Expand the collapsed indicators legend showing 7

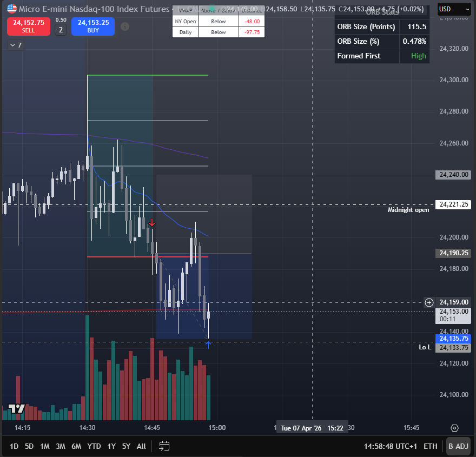click(x=16, y=45)
